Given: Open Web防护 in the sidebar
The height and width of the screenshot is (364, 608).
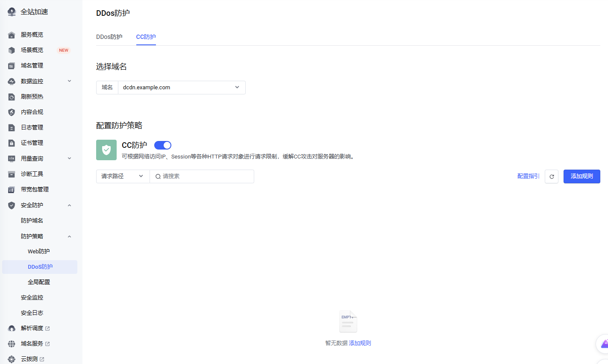Looking at the screenshot, I should click(39, 252).
